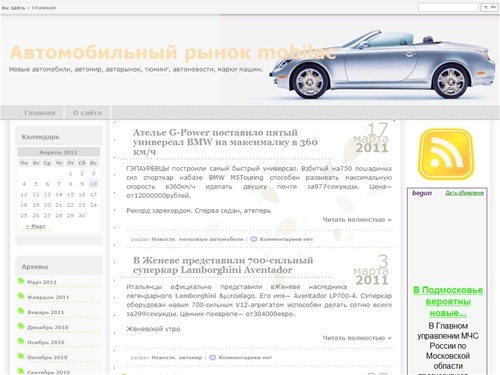This screenshot has height=375, width=500.
Task: Open the Ноябрь 2010 archive
Action: 46,342
